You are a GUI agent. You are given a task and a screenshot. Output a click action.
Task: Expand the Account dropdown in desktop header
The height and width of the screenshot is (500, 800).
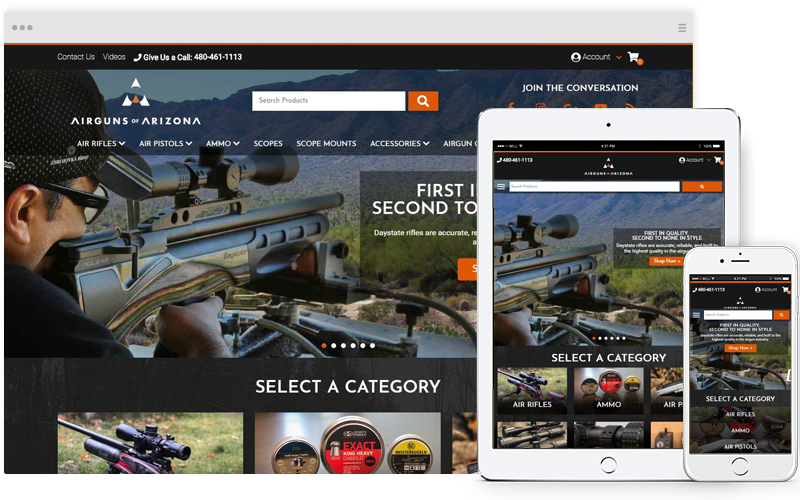click(596, 58)
